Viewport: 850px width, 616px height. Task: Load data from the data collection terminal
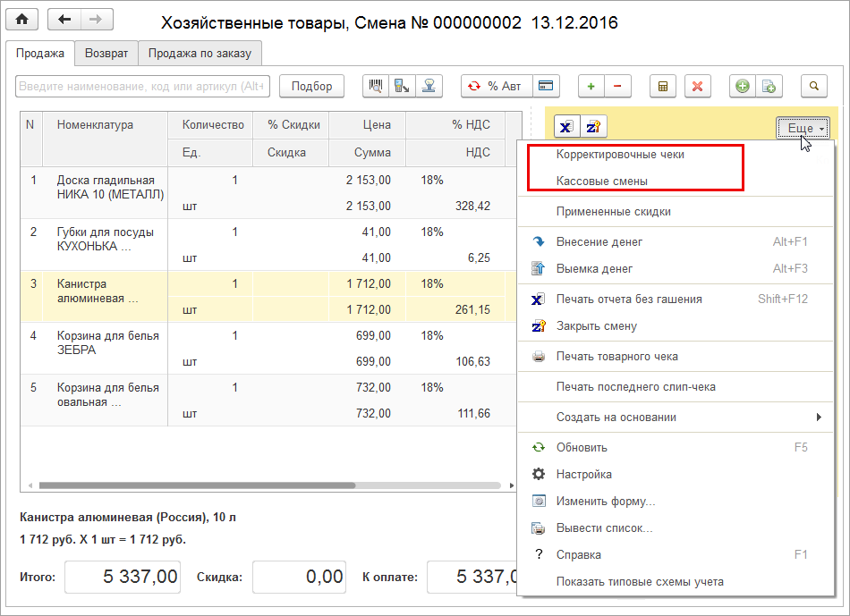tap(402, 86)
